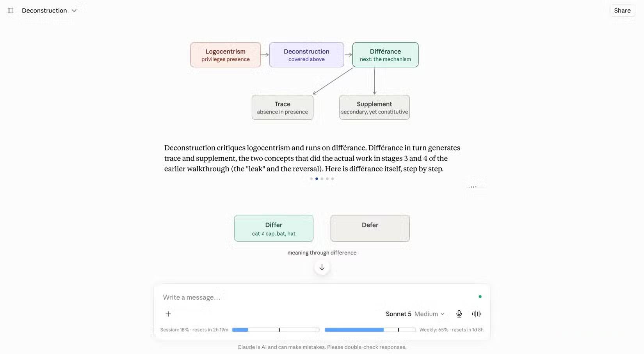Click the Share button
Image resolution: width=644 pixels, height=354 pixels.
tap(622, 11)
